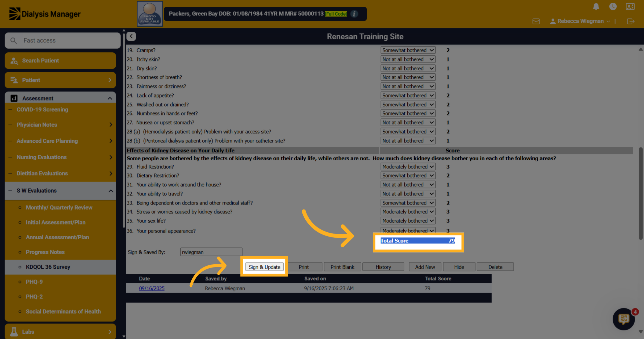Screen dimensions: 644x339
Task: Click the Fast access search field
Action: (63, 41)
